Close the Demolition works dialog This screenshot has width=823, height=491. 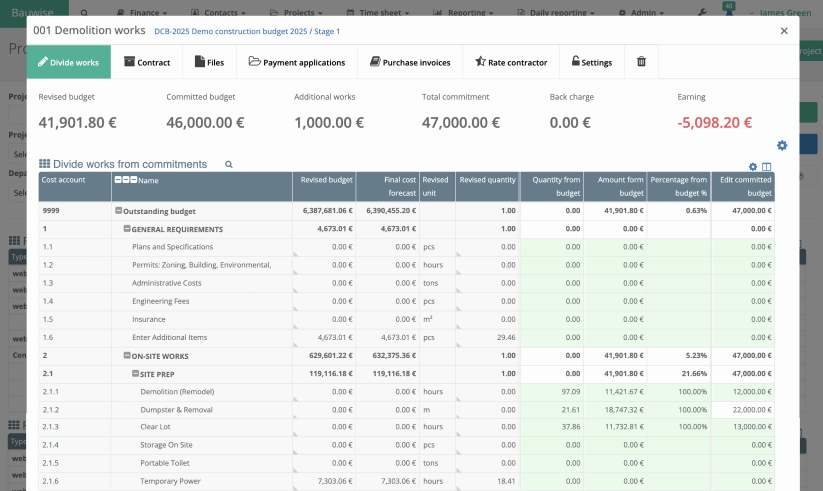(784, 31)
